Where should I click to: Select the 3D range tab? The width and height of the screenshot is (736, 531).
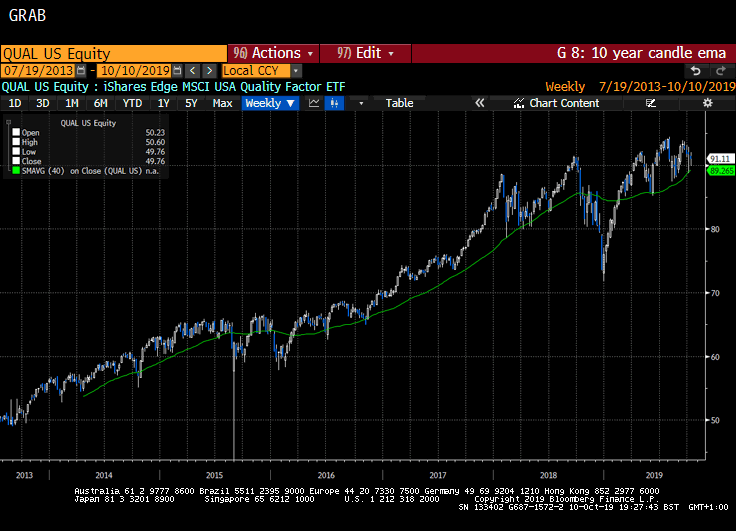tap(43, 103)
